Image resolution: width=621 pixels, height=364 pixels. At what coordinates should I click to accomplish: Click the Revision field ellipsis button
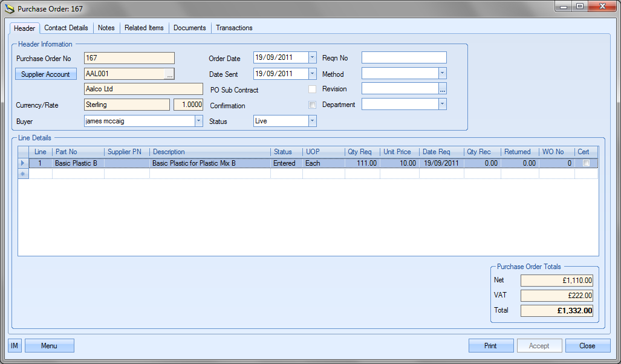(442, 89)
